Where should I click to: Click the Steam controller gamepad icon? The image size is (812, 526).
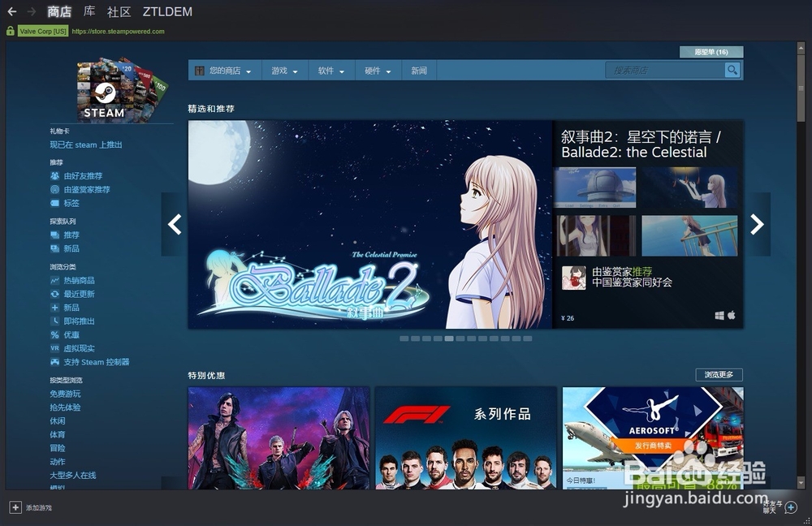click(54, 362)
